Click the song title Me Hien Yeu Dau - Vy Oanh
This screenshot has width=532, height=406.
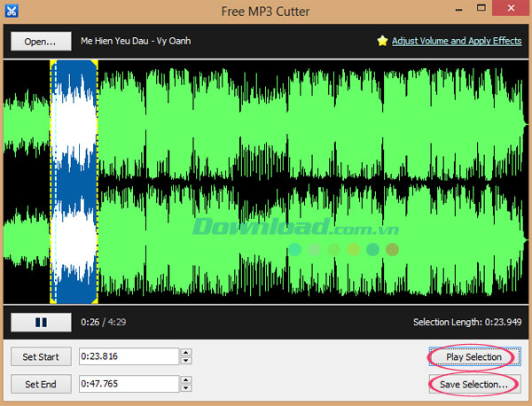click(x=136, y=41)
